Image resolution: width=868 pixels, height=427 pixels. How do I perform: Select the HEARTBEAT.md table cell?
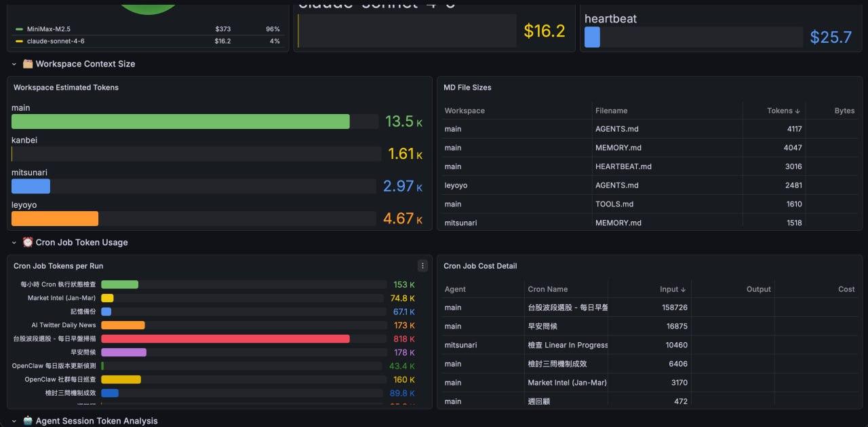pos(623,166)
